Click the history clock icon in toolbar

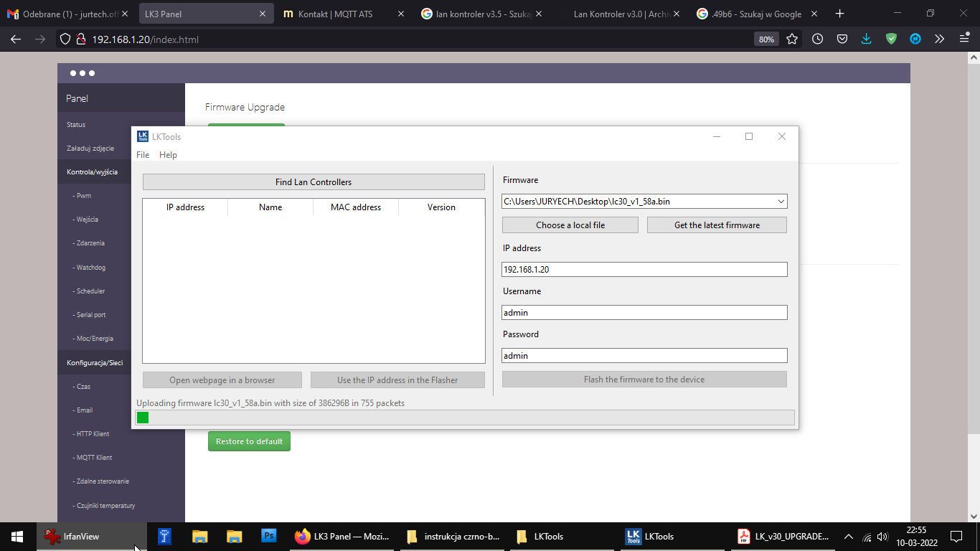[x=817, y=39]
